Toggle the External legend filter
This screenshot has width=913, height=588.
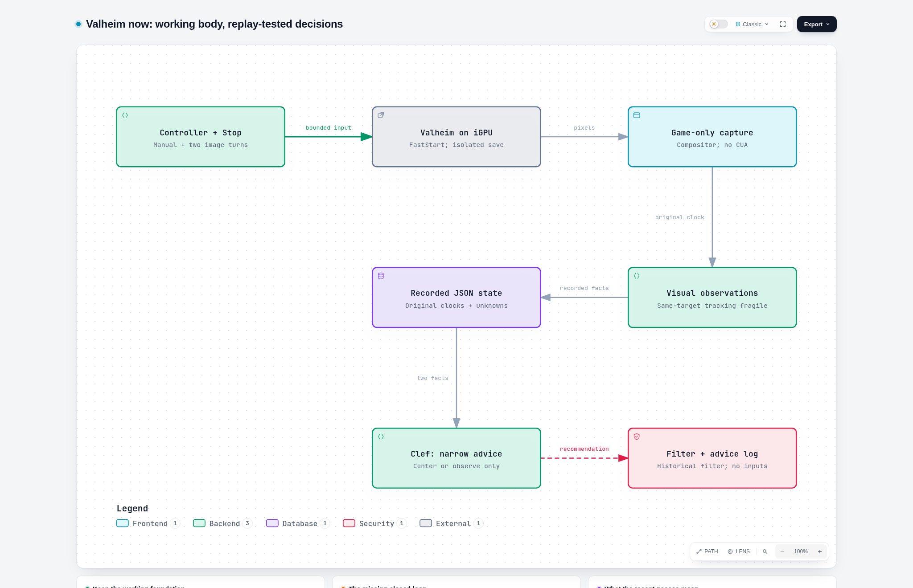click(451, 523)
